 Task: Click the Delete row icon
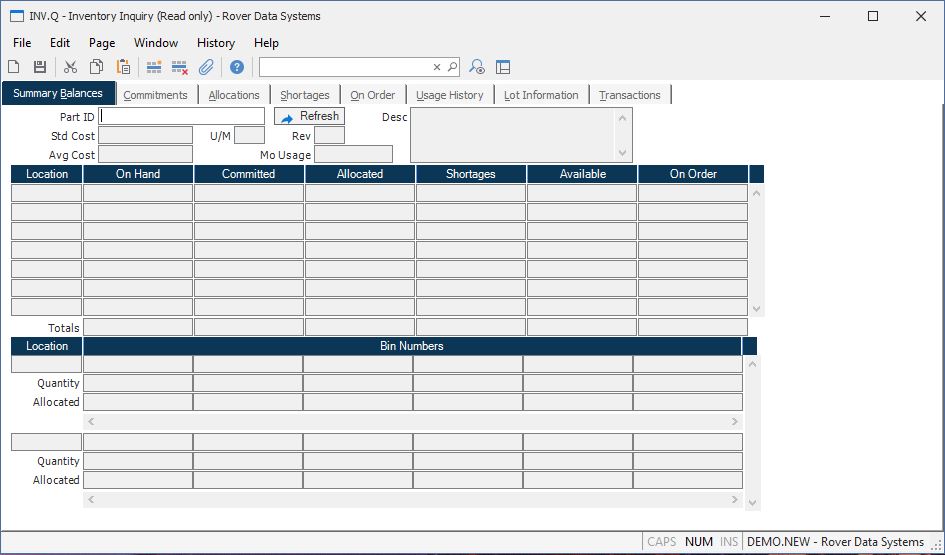[180, 67]
